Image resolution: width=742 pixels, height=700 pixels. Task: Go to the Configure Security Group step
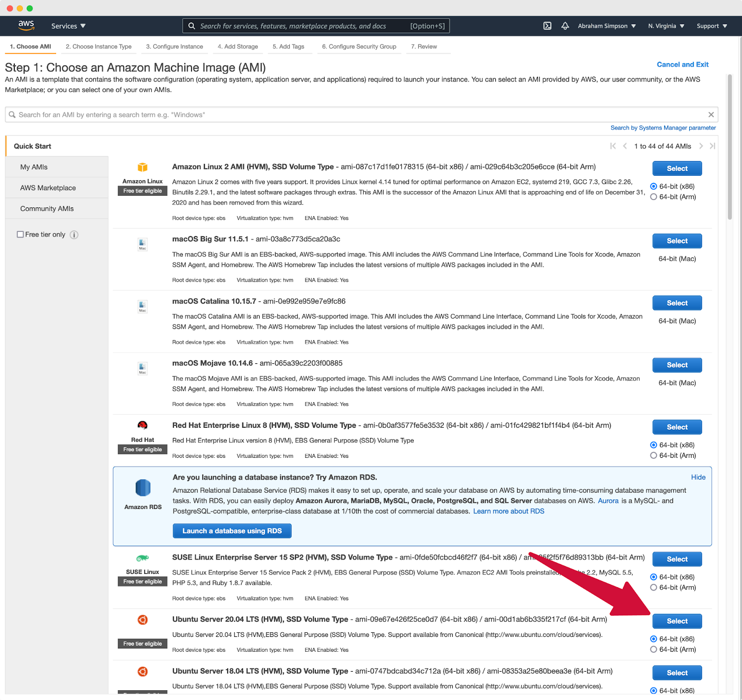point(359,46)
